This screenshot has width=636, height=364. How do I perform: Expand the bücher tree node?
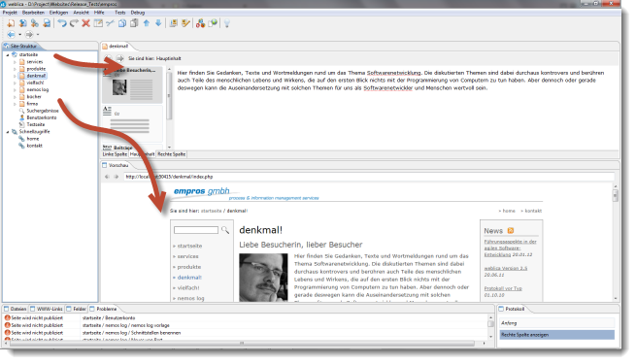[15, 97]
